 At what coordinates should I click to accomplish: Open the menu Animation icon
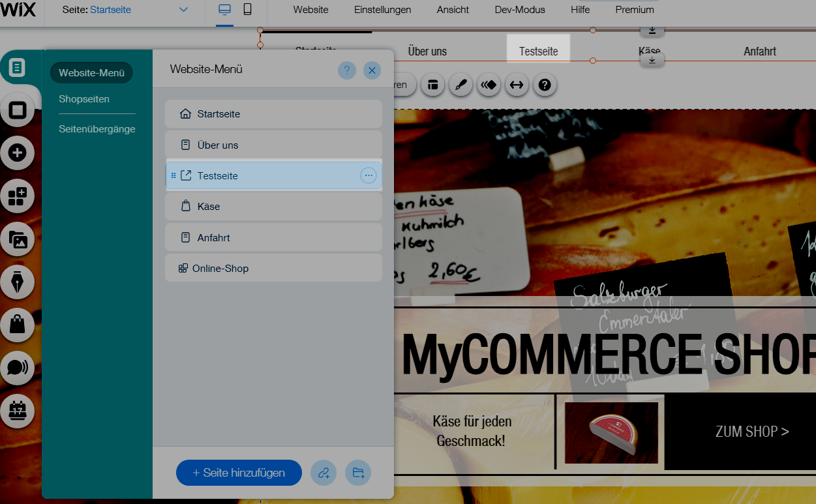click(x=489, y=85)
